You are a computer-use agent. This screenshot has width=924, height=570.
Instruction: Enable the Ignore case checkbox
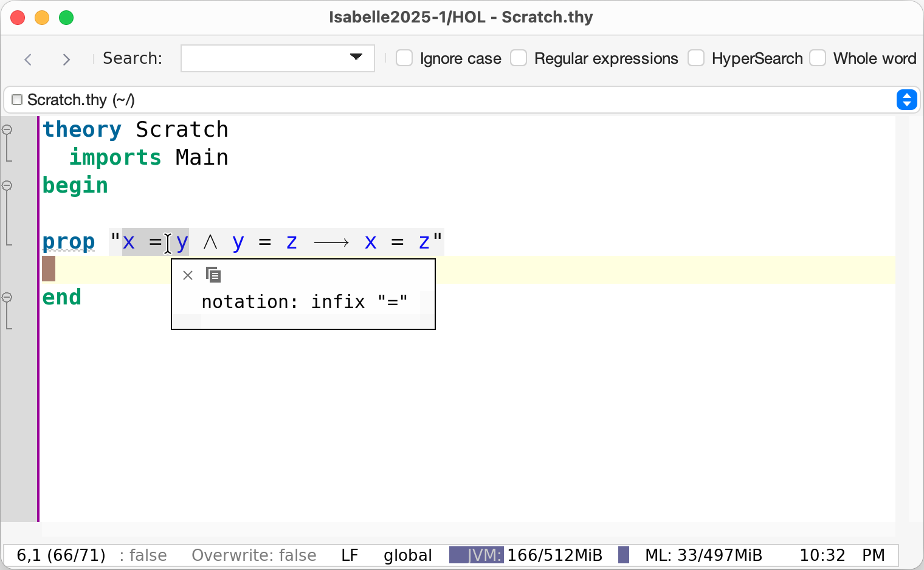pos(404,58)
